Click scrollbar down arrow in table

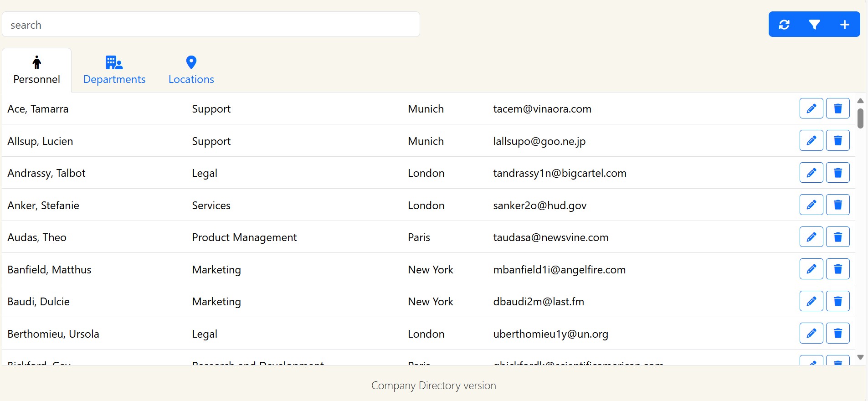(860, 357)
